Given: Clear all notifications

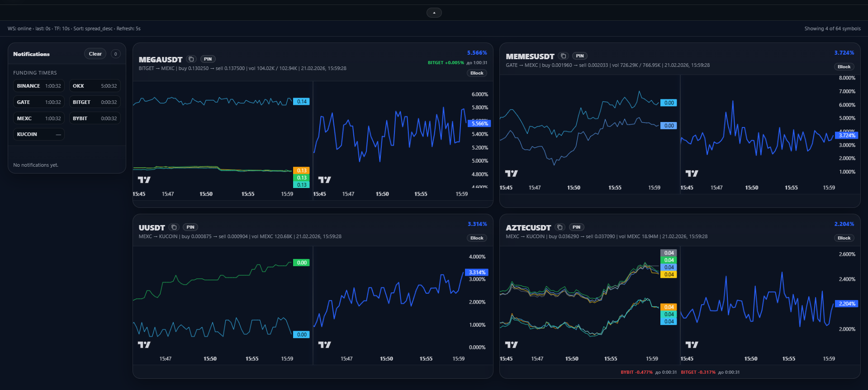Looking at the screenshot, I should (95, 54).
